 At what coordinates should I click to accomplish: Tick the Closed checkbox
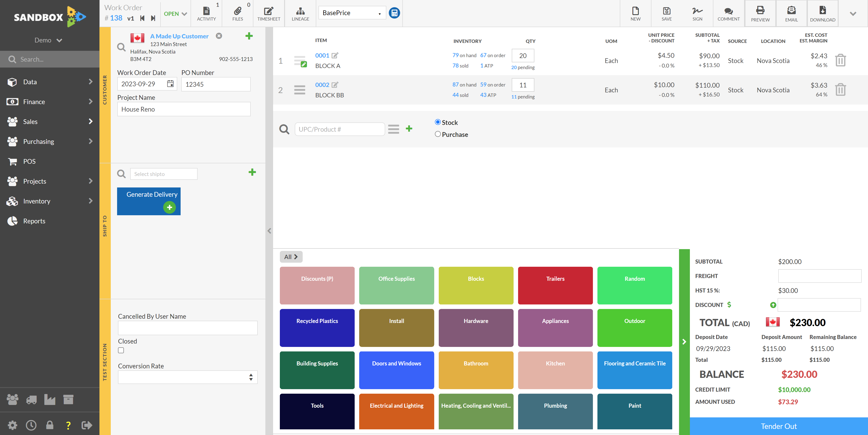pos(121,350)
